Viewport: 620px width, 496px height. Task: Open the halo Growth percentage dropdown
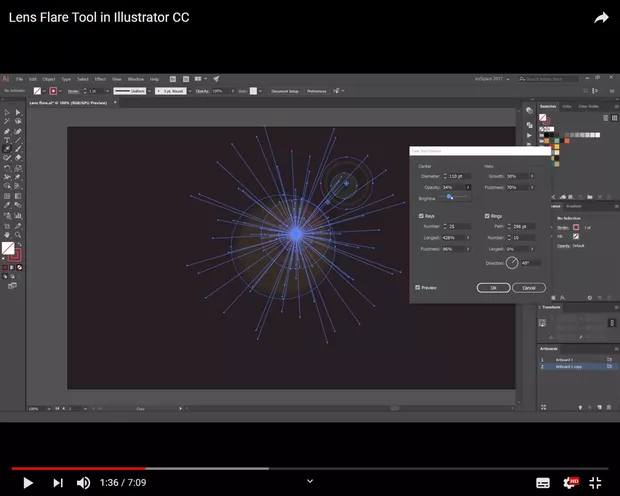click(532, 176)
